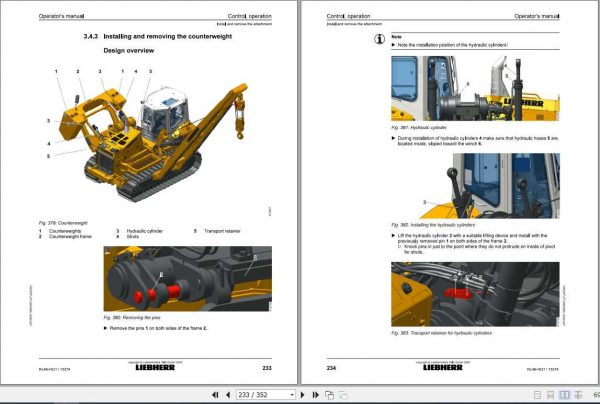Jump to the last page
The image size is (600, 404).
(x=315, y=395)
